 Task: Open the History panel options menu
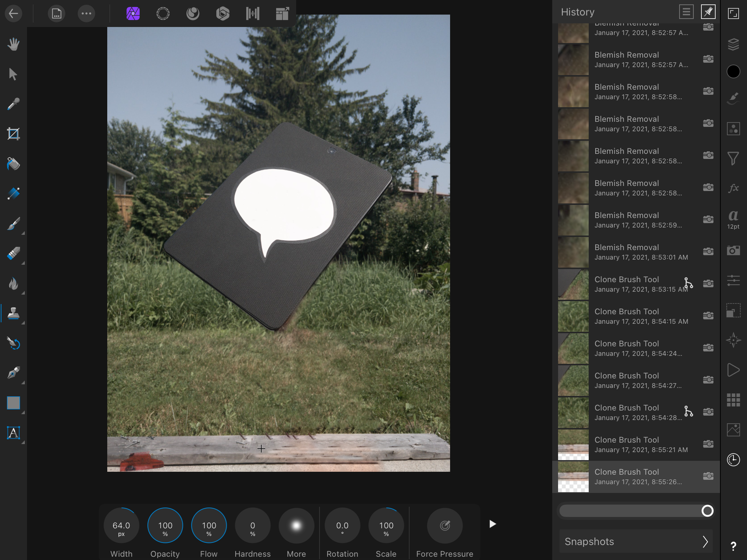coord(686,12)
